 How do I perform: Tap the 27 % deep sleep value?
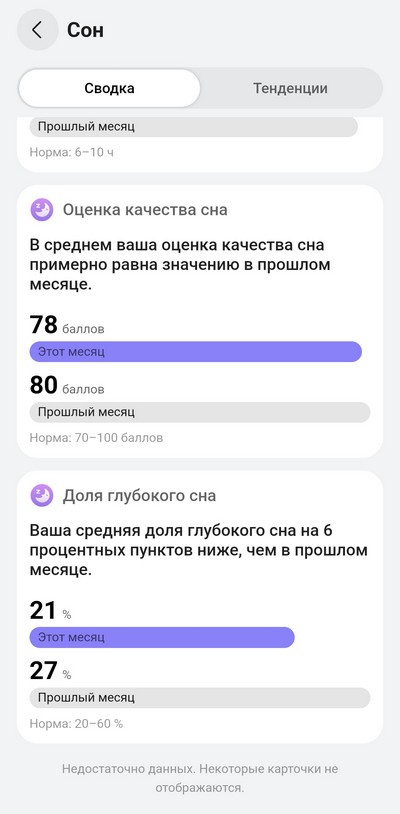[x=50, y=671]
